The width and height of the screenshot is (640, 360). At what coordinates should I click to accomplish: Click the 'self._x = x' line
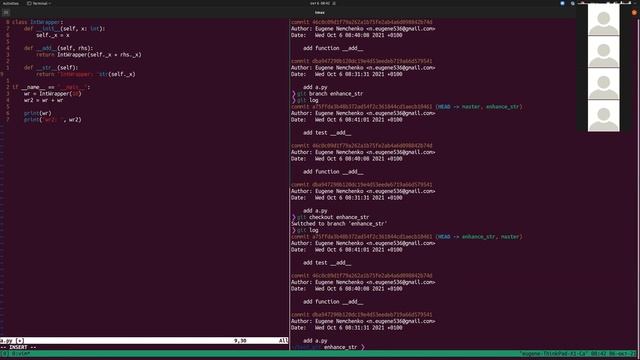click(x=53, y=35)
